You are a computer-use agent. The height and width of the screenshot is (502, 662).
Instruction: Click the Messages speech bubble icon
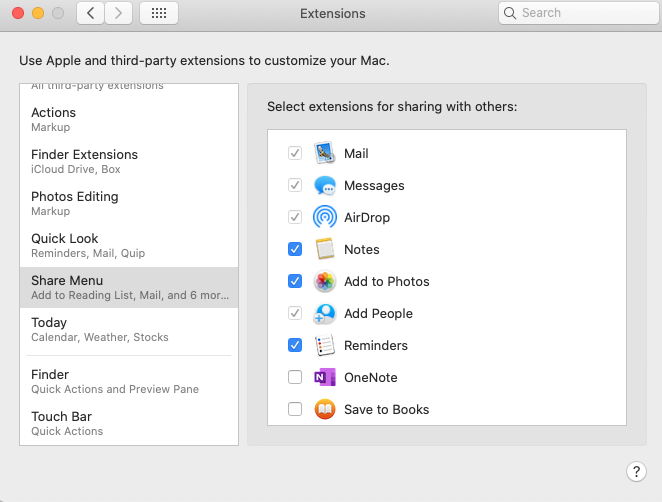click(x=324, y=185)
